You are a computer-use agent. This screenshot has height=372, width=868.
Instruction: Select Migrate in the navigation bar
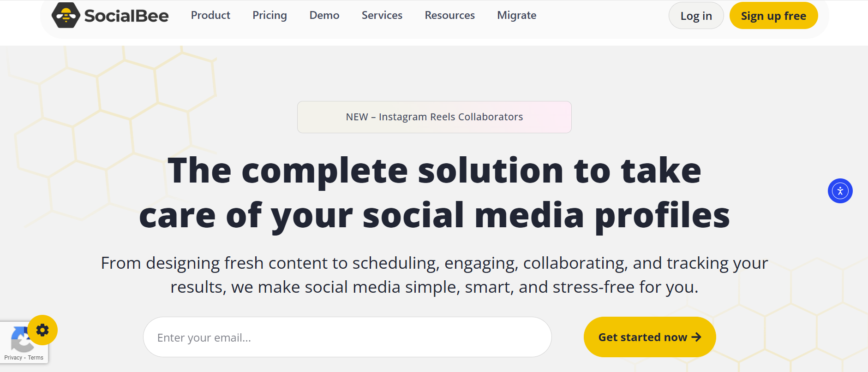[x=516, y=15]
